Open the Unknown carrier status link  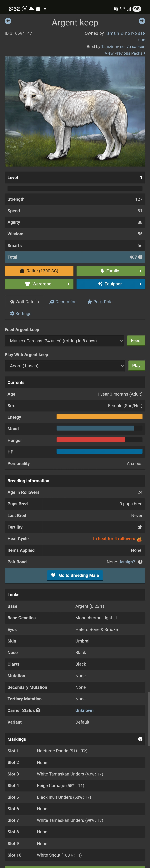pyautogui.click(x=84, y=710)
